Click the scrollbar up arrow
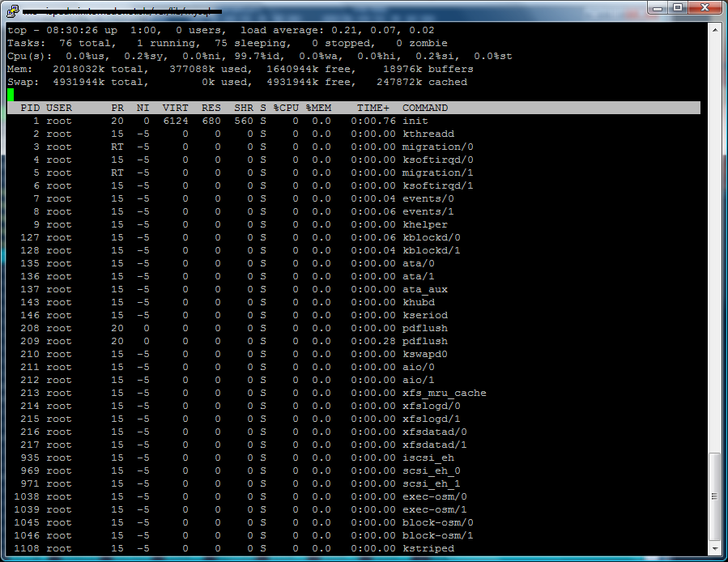Viewport: 728px width, 562px height. point(715,30)
